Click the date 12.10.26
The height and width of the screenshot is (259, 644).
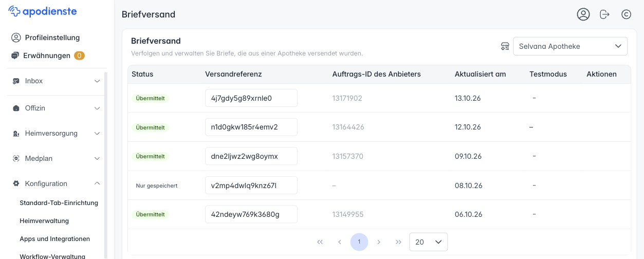tap(468, 127)
